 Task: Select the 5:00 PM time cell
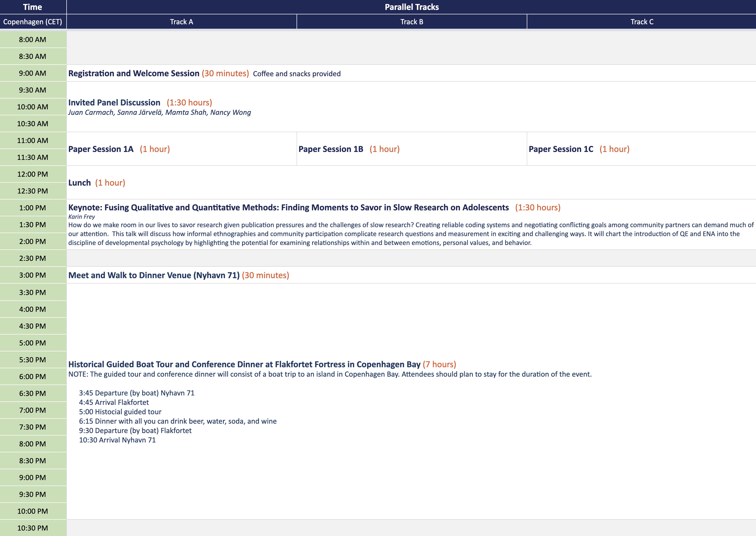(33, 343)
